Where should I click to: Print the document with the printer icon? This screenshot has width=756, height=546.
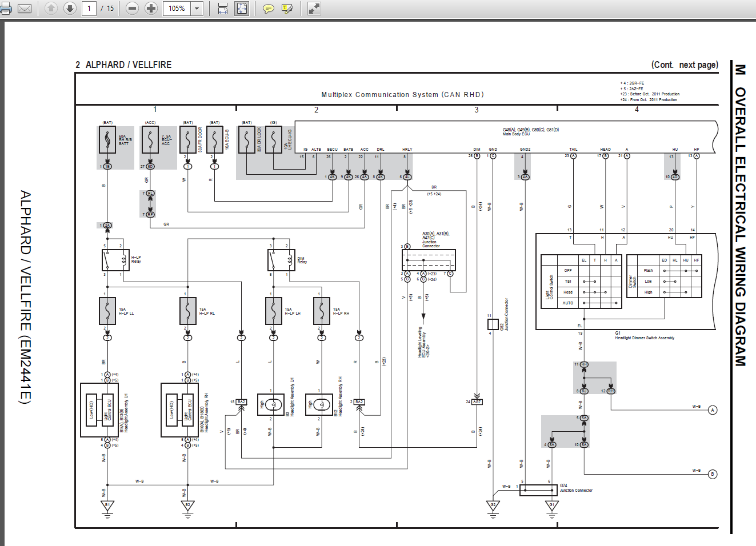(x=5, y=9)
